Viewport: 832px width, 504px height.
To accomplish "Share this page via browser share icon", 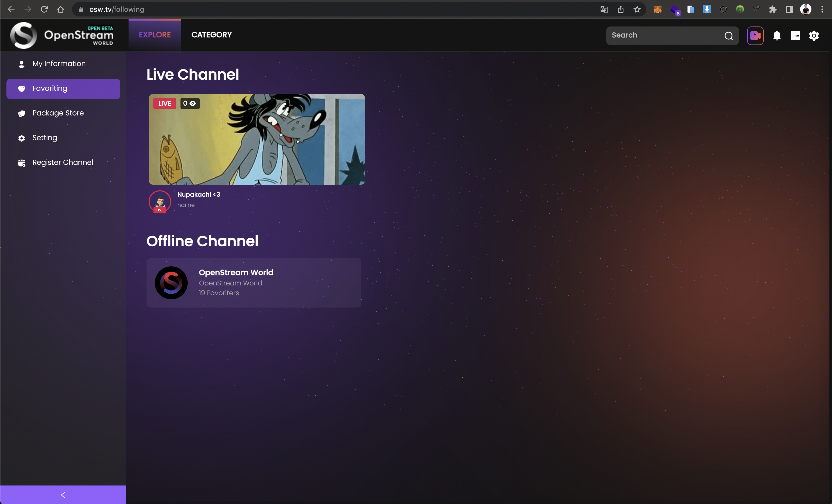I will (621, 10).
